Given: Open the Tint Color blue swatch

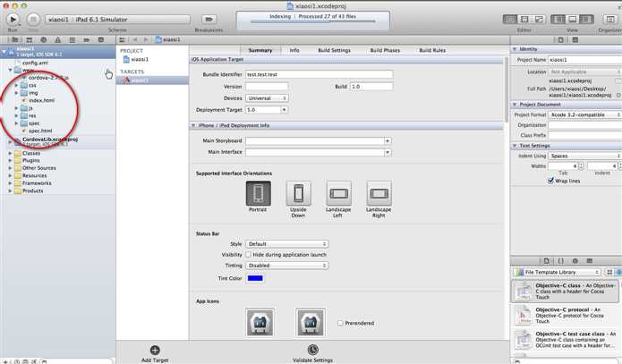Looking at the screenshot, I should tap(255, 278).
